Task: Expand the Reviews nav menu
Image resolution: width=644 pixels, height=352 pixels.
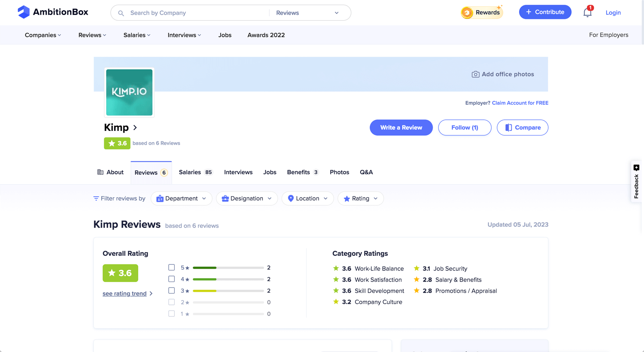Action: click(92, 35)
